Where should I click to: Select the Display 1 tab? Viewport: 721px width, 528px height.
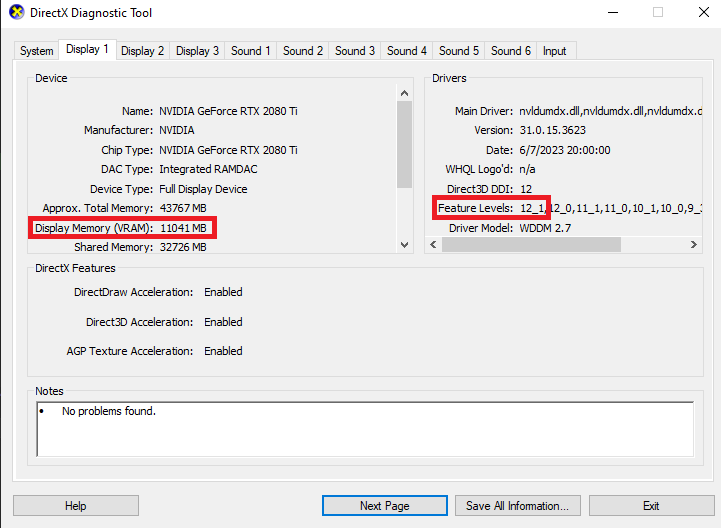coord(87,49)
